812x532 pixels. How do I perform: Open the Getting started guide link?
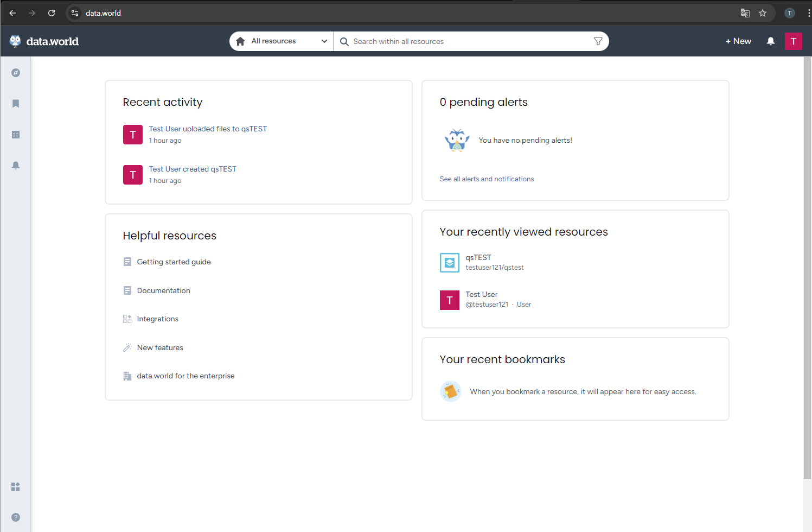[174, 262]
